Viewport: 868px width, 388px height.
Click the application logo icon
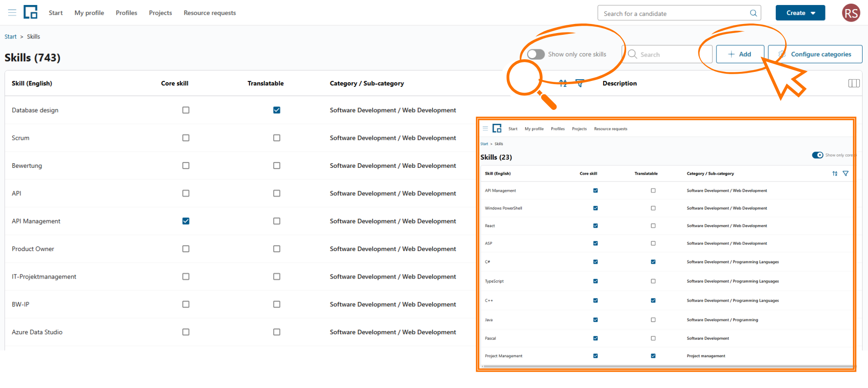(x=30, y=12)
